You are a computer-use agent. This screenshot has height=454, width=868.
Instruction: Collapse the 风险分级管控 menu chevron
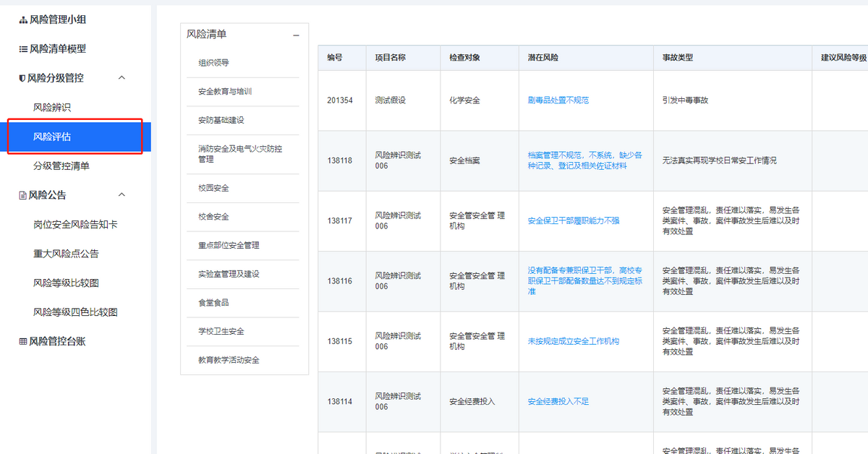[x=122, y=77]
